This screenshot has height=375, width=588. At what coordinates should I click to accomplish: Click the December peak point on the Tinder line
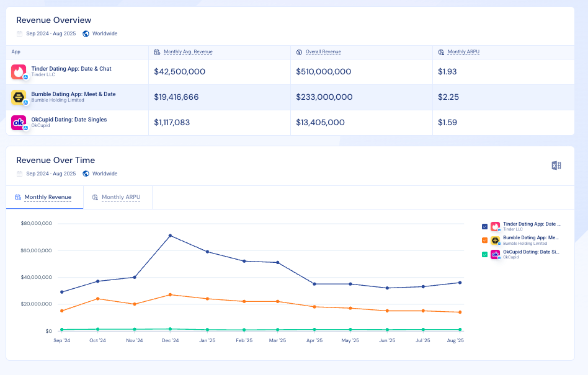pos(169,236)
